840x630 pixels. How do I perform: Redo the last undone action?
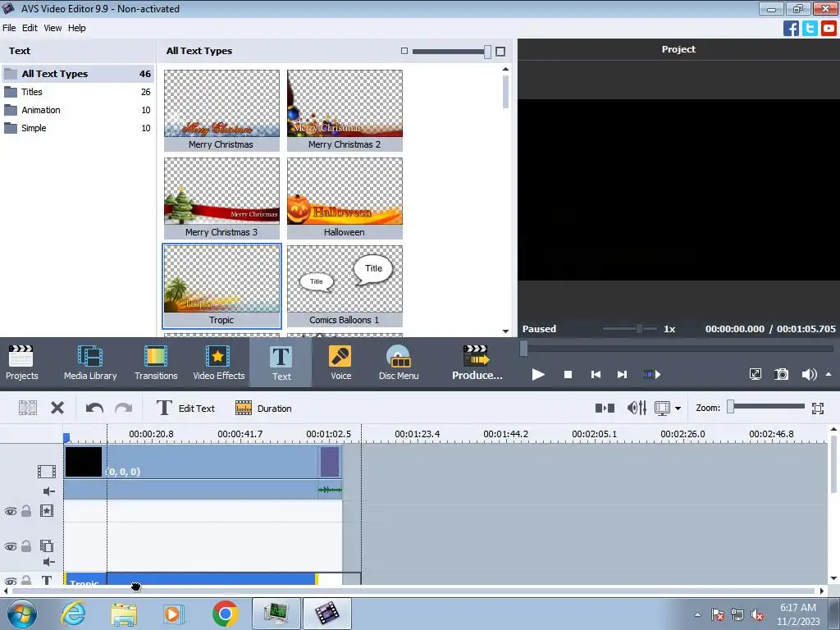tap(123, 409)
